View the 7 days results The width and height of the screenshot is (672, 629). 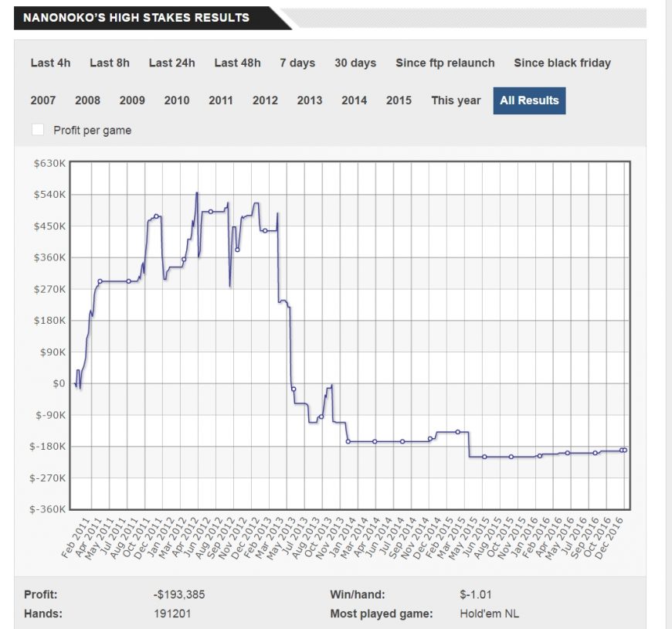(297, 63)
